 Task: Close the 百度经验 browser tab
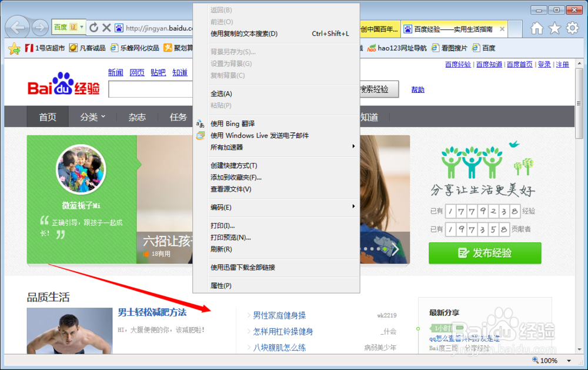502,29
